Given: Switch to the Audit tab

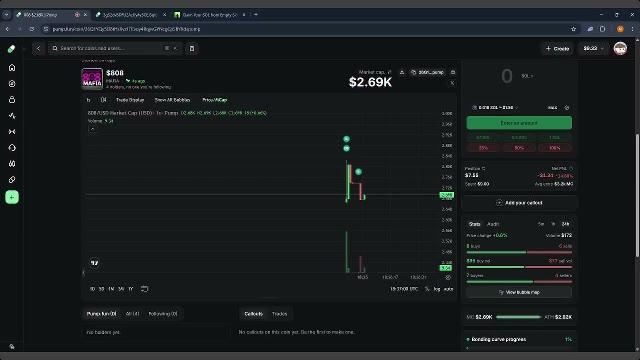Looking at the screenshot, I should (x=493, y=224).
